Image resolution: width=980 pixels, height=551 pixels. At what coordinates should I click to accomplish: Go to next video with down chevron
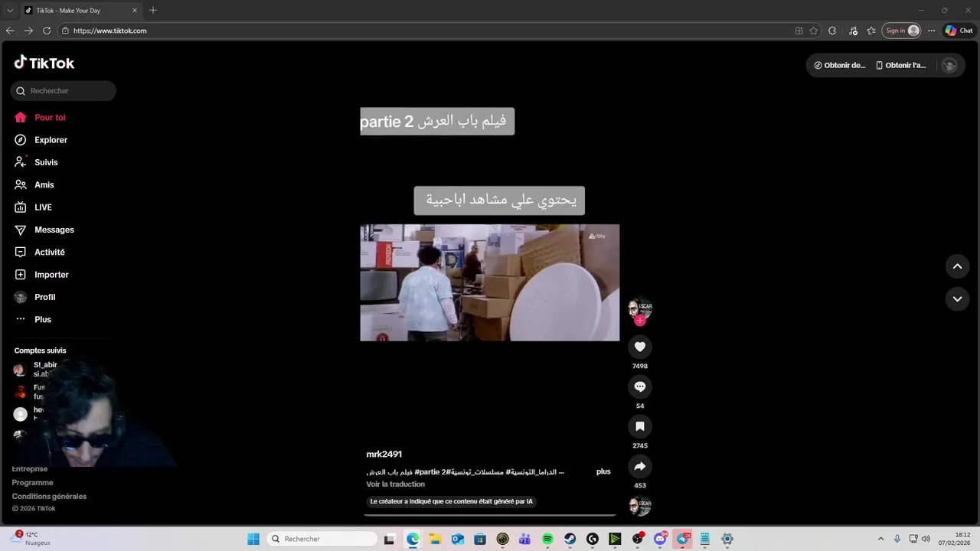[x=957, y=299]
